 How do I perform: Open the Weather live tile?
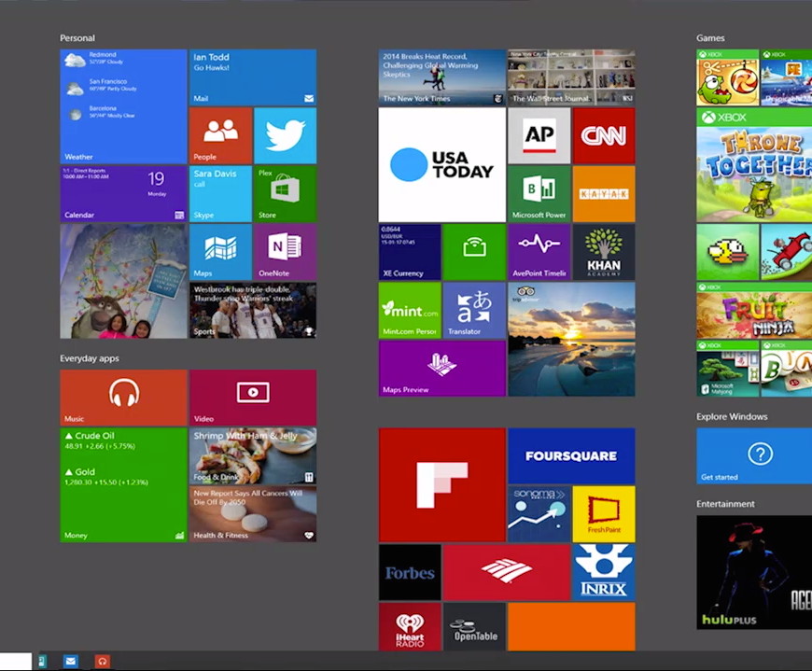[x=123, y=106]
